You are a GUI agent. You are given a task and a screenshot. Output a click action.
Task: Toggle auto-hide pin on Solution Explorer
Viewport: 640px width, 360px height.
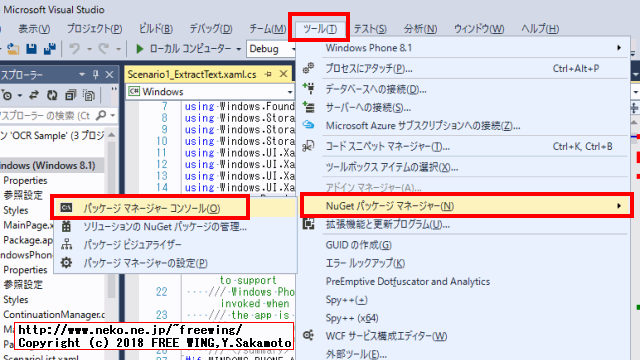[x=96, y=74]
